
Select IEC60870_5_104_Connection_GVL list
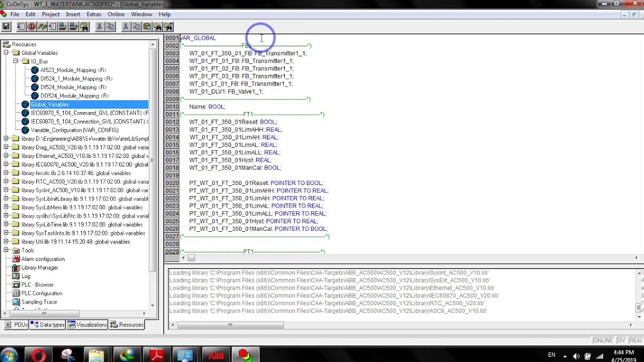90,121
